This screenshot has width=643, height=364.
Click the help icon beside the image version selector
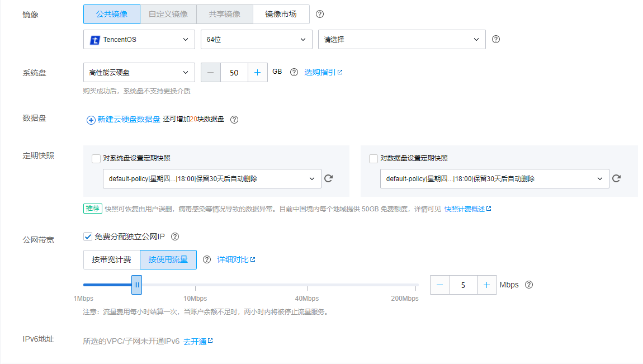coord(495,39)
